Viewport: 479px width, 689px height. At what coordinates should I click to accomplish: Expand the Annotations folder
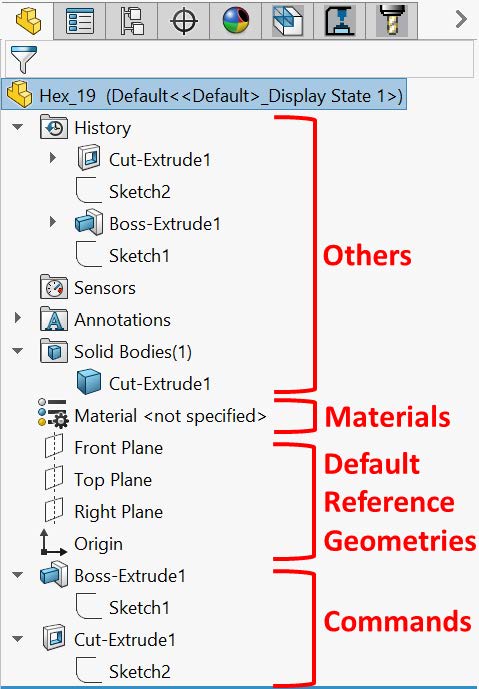[18, 319]
